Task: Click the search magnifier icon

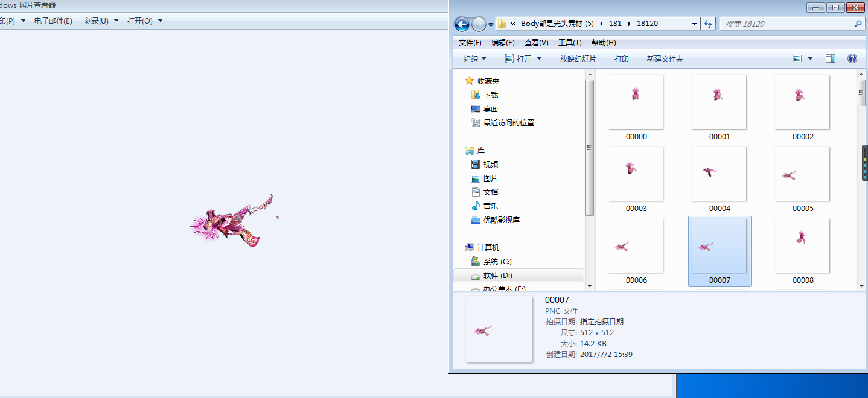Action: tap(858, 24)
